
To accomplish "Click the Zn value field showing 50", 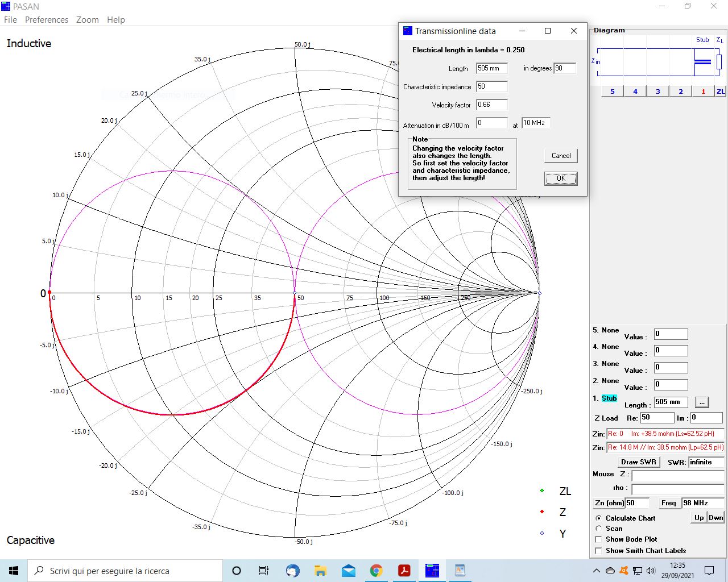I will pyautogui.click(x=637, y=503).
